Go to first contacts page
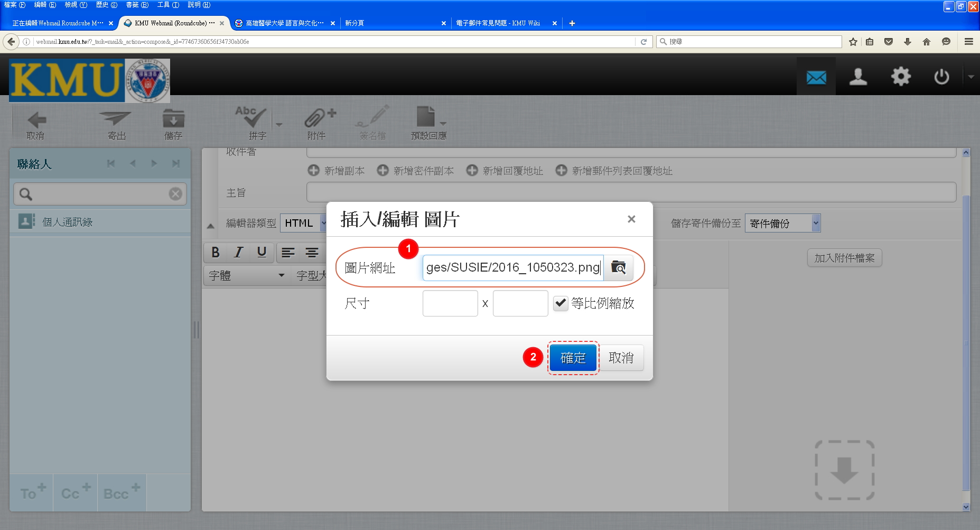 tap(111, 164)
